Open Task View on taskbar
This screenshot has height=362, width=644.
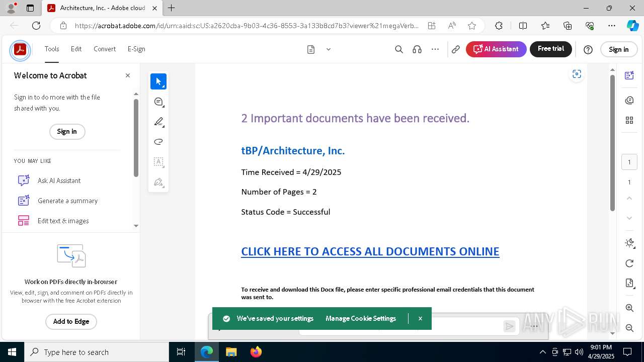coord(181,352)
